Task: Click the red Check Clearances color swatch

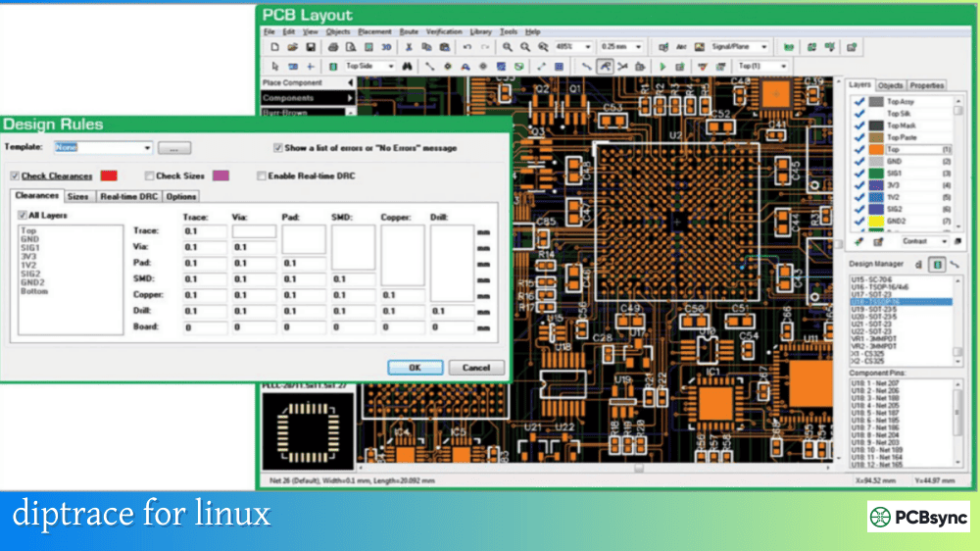Action: (109, 175)
